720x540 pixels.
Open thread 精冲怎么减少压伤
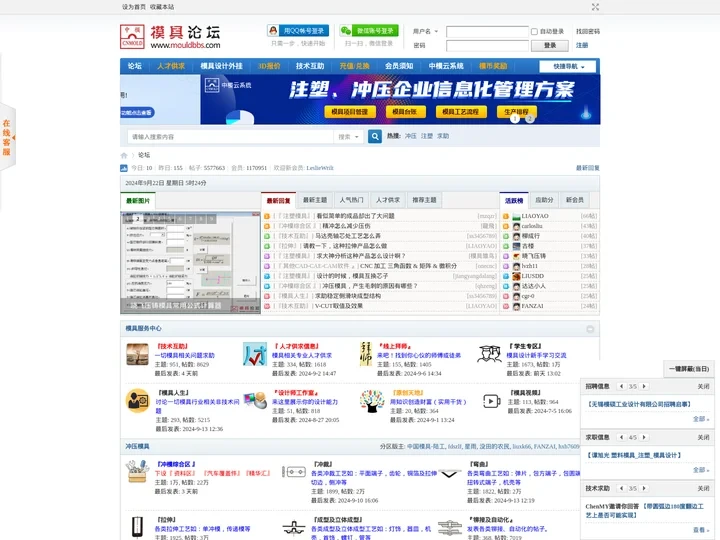pos(346,226)
